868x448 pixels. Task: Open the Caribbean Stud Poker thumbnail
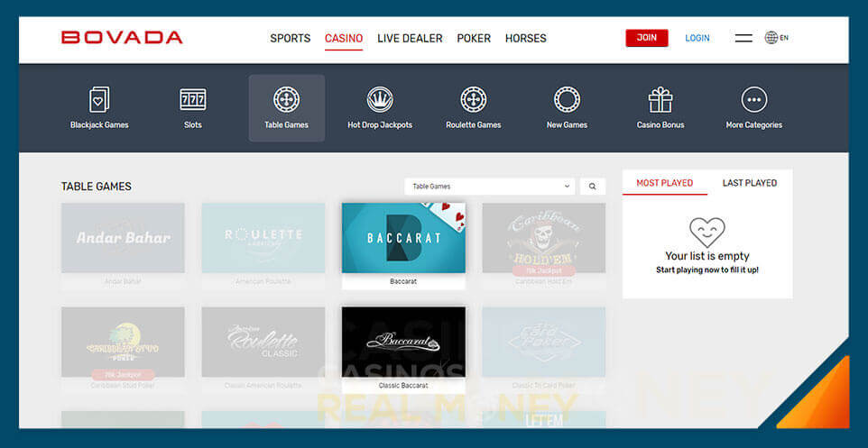tap(123, 342)
